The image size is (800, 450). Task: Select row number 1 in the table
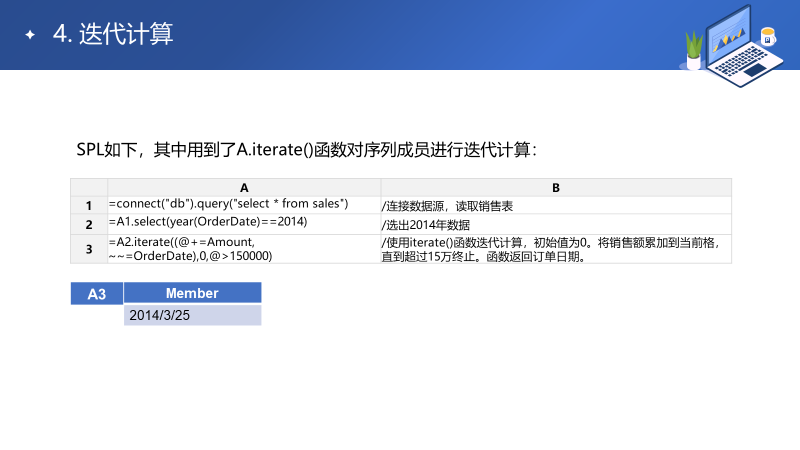point(89,205)
